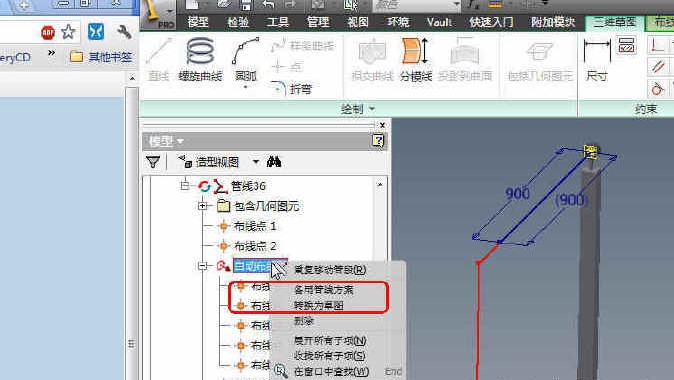
Task: Click the fx parameters icon
Action: 473,5
